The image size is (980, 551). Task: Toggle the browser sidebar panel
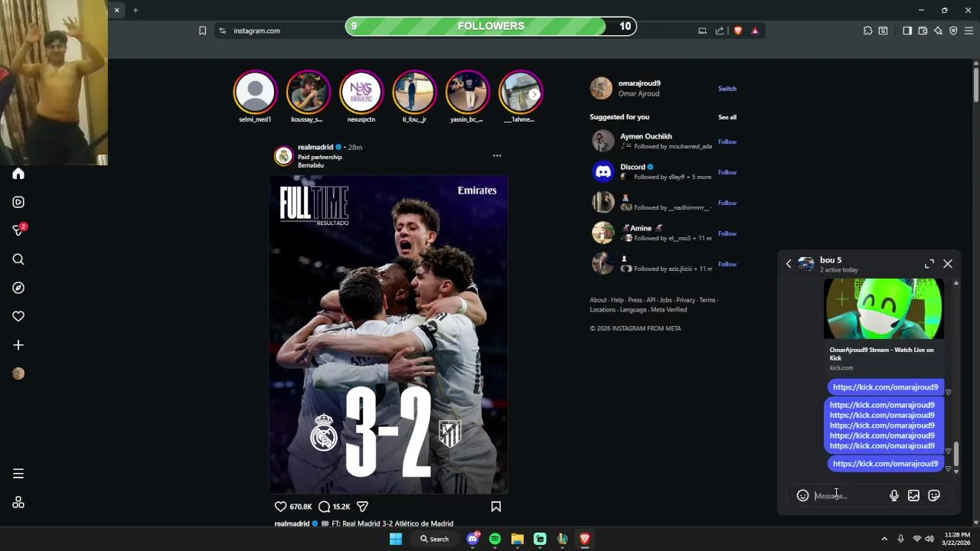[x=907, y=31]
